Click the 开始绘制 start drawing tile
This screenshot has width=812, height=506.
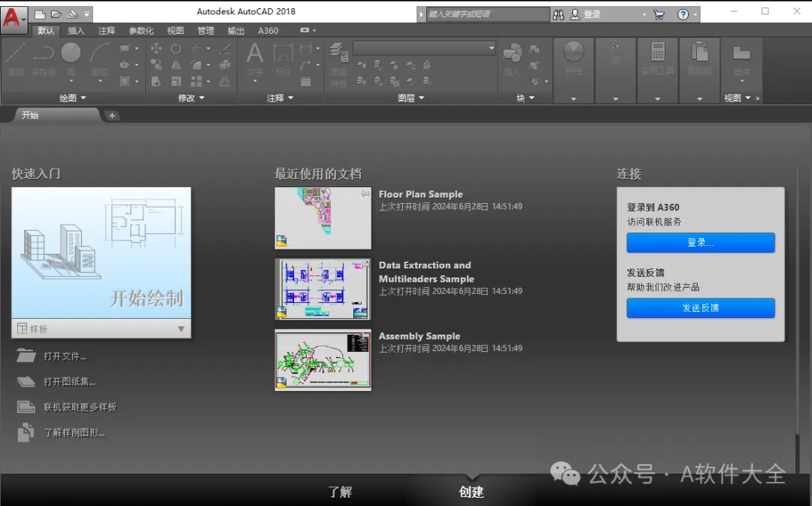tap(101, 253)
